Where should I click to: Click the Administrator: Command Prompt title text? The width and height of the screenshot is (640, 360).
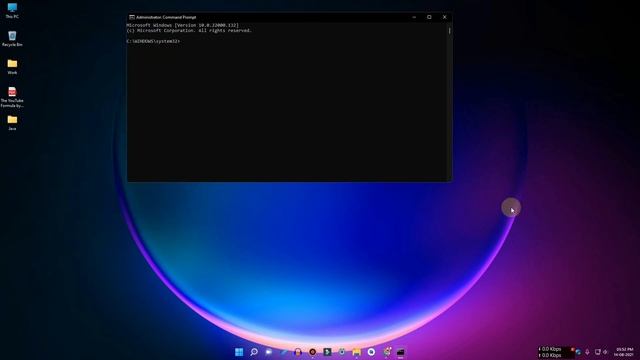tap(166, 17)
